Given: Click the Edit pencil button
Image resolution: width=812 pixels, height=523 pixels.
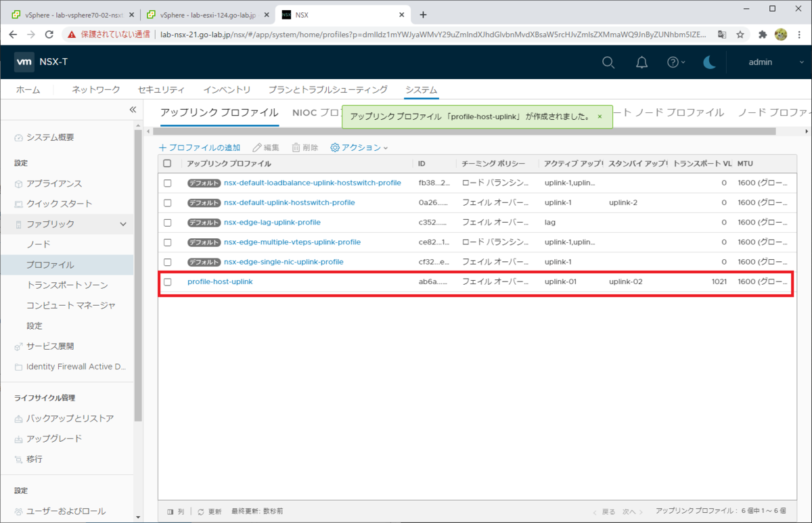Looking at the screenshot, I should tap(266, 147).
